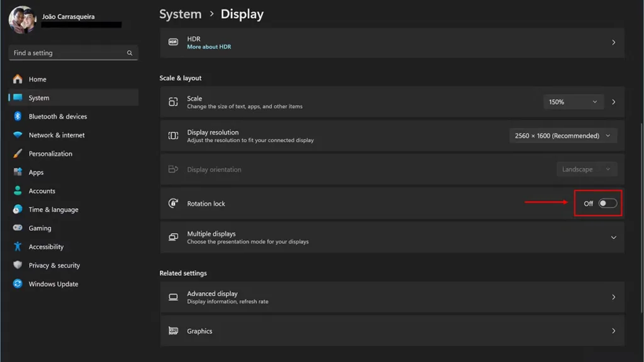
Task: Click the user profile picture
Action: 22,19
